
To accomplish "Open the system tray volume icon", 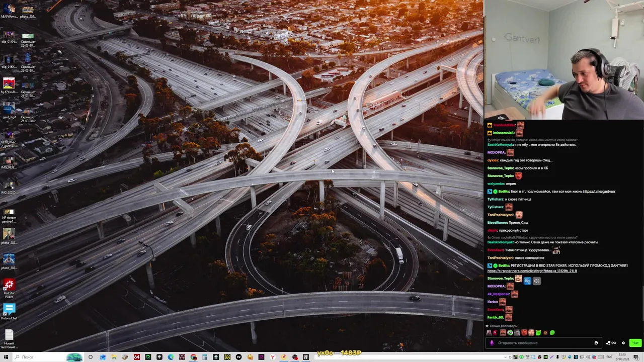I will [x=588, y=357].
